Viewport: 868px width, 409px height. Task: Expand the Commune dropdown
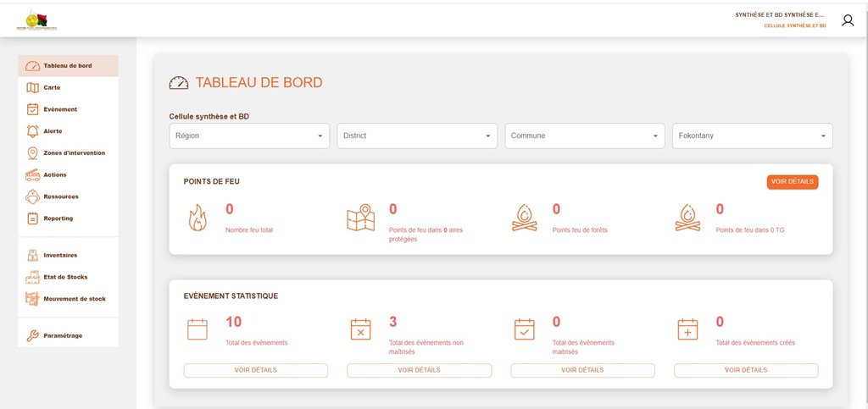[x=584, y=135]
